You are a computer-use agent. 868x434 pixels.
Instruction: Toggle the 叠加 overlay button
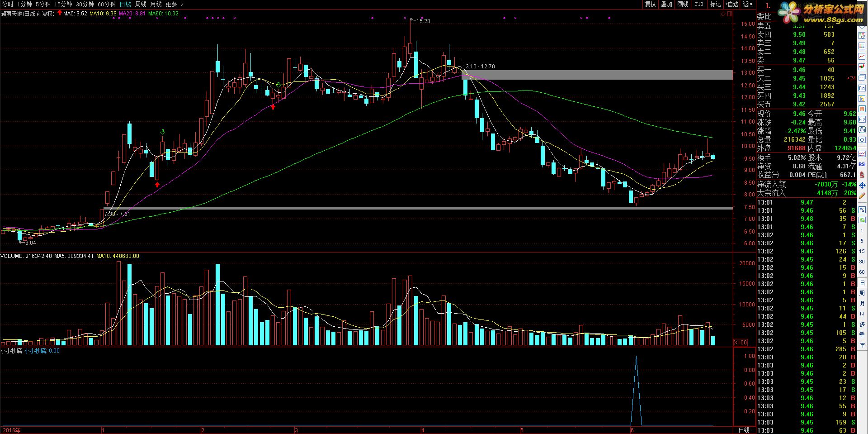coord(667,4)
